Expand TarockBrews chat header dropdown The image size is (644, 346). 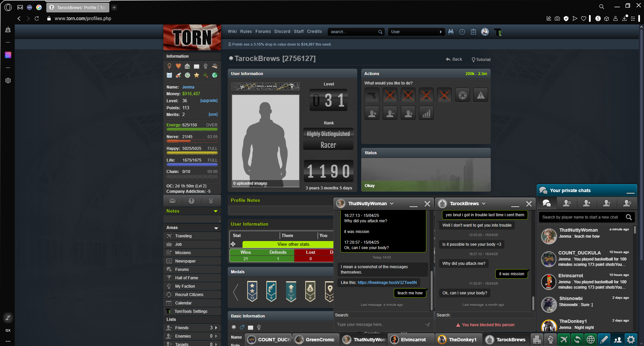[484, 204]
